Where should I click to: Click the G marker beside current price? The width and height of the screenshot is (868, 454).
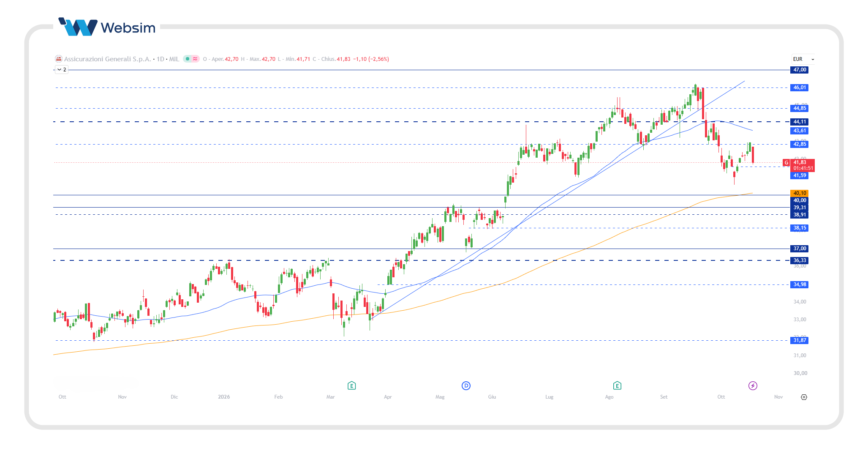[786, 163]
